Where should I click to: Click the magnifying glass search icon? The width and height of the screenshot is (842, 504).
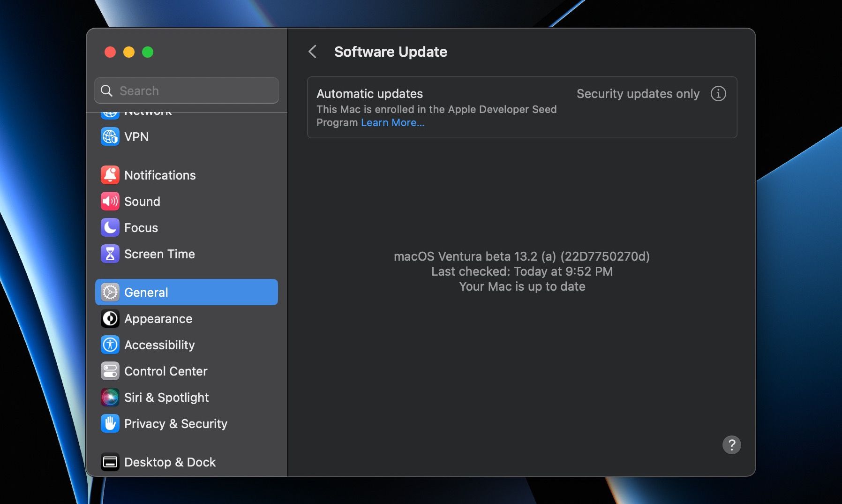coord(107,91)
